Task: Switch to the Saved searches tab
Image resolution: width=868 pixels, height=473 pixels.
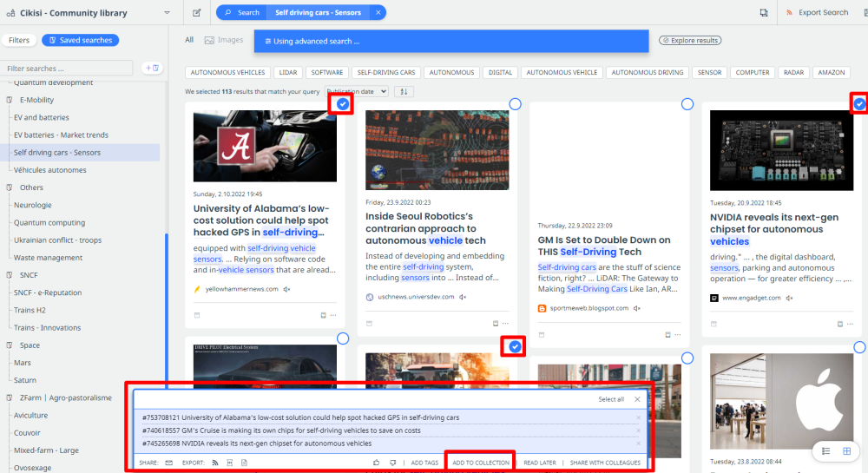Action: coord(80,40)
